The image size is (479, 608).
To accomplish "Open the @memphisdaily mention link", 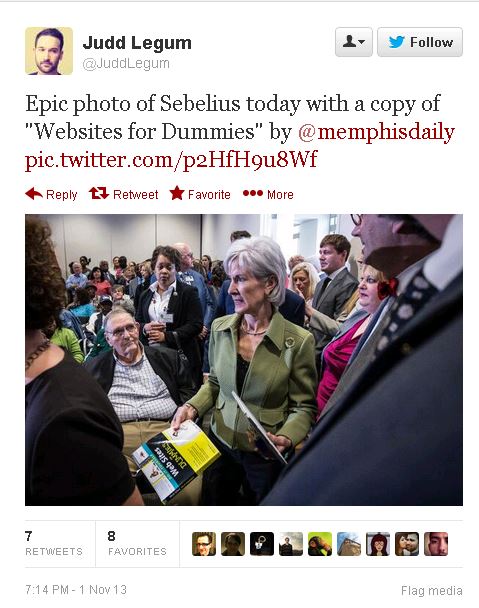I will 376,132.
